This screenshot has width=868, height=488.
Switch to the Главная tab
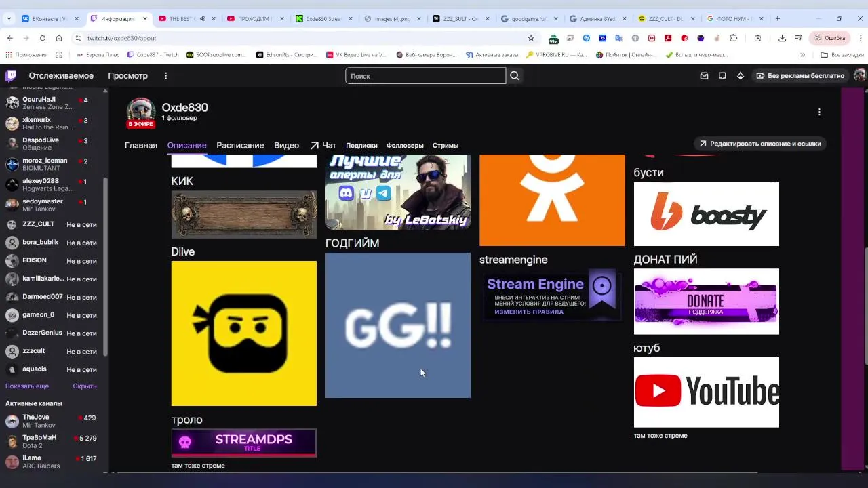(x=140, y=146)
